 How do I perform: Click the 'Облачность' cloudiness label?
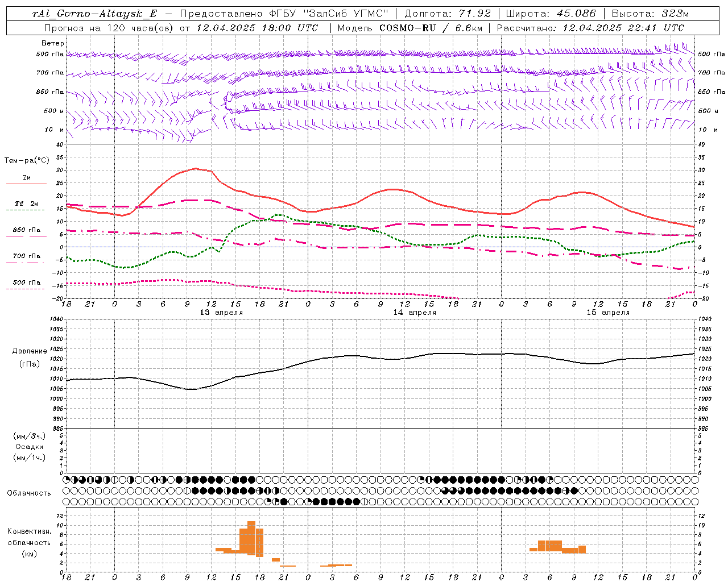pyautogui.click(x=29, y=493)
